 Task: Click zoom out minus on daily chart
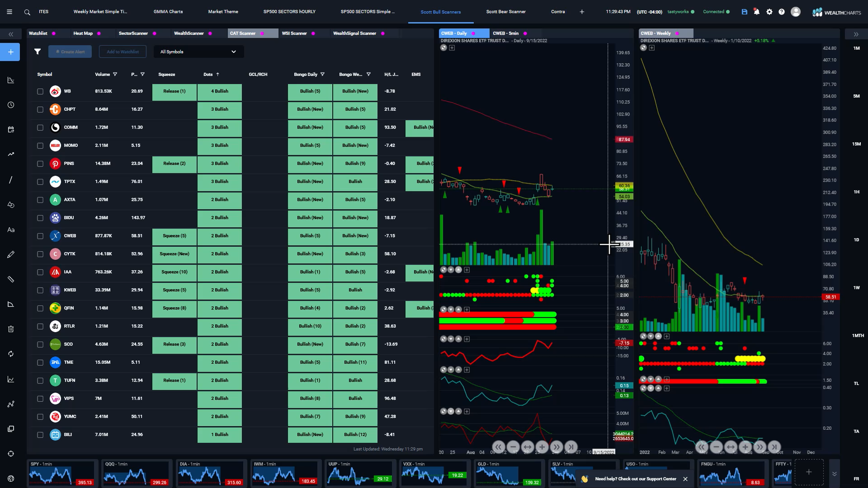pyautogui.click(x=513, y=447)
